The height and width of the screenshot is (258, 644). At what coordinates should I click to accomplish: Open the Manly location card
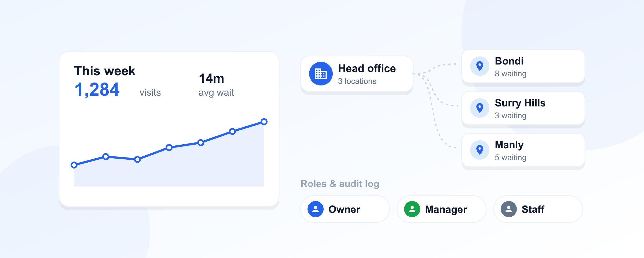pyautogui.click(x=523, y=150)
